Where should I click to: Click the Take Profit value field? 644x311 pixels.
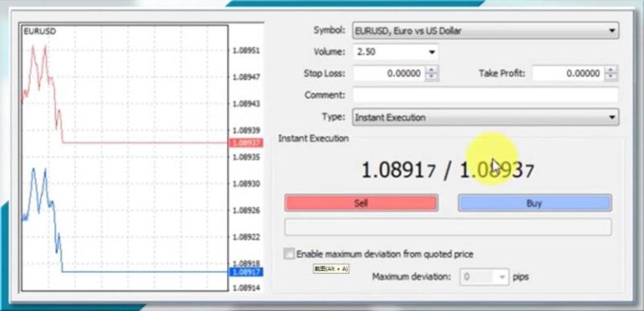(569, 74)
